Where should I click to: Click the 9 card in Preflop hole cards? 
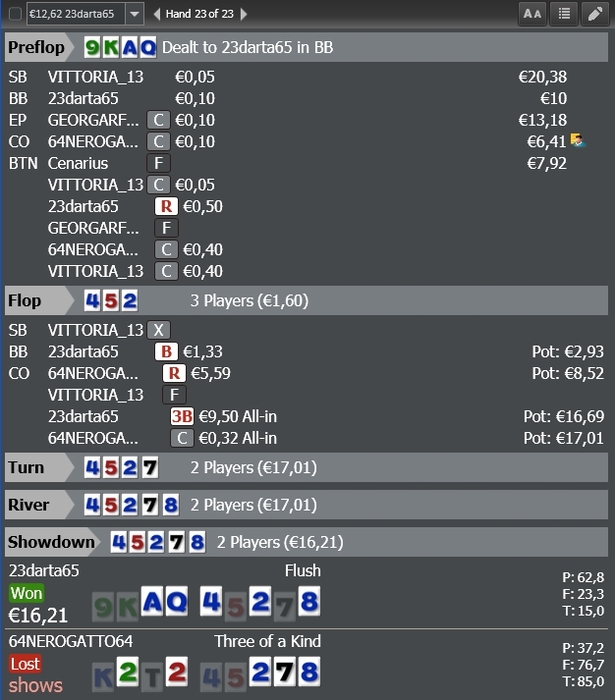point(92,47)
